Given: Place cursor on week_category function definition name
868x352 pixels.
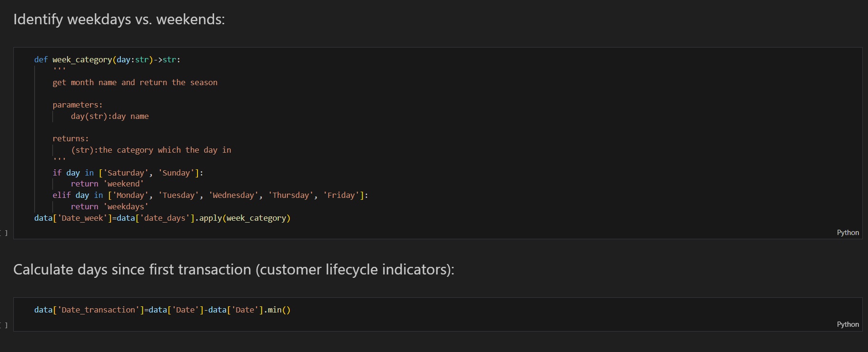Looking at the screenshot, I should tap(82, 60).
